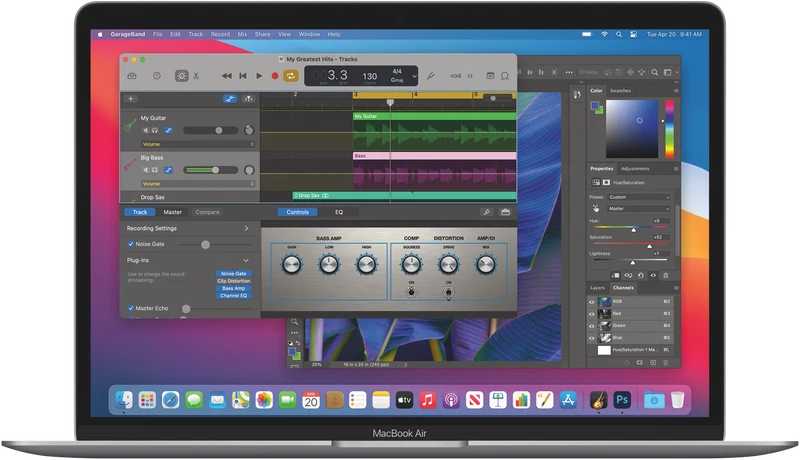Collapse the Plug-ins section
The height and width of the screenshot is (460, 800).
(x=246, y=260)
